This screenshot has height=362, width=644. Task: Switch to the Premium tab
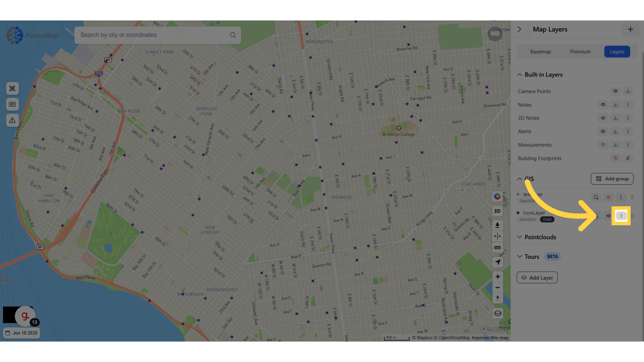(580, 52)
